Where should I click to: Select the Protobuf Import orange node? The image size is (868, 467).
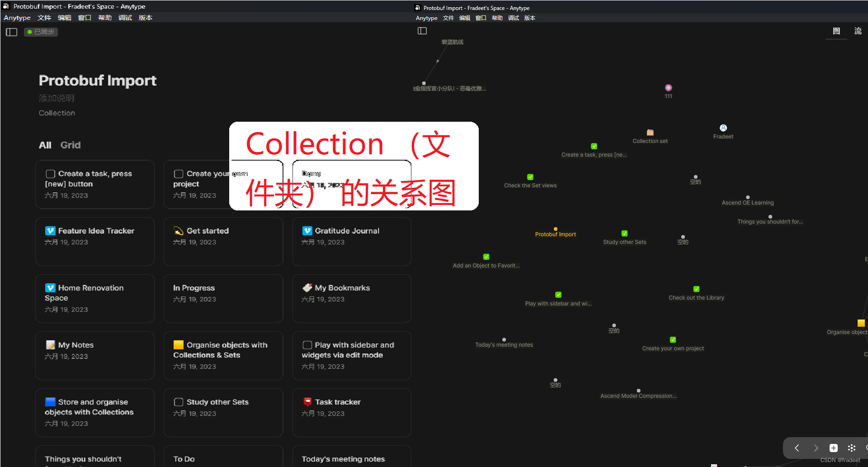[556, 229]
